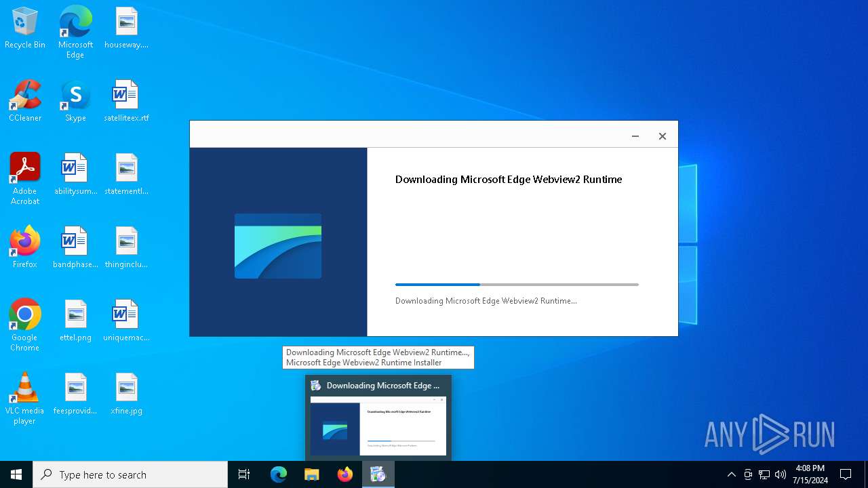
Task: Open the network status tray icon
Action: click(x=764, y=474)
